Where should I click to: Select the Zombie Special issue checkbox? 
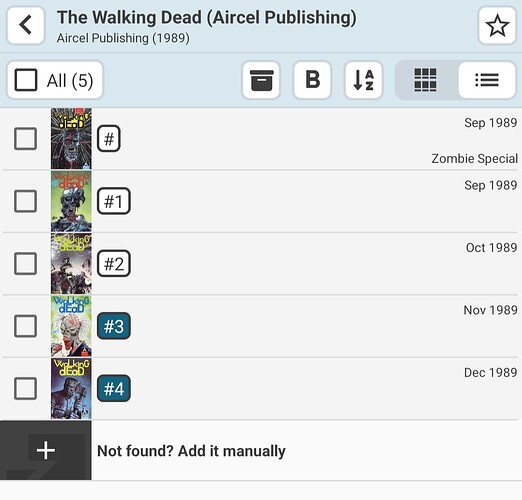25,138
